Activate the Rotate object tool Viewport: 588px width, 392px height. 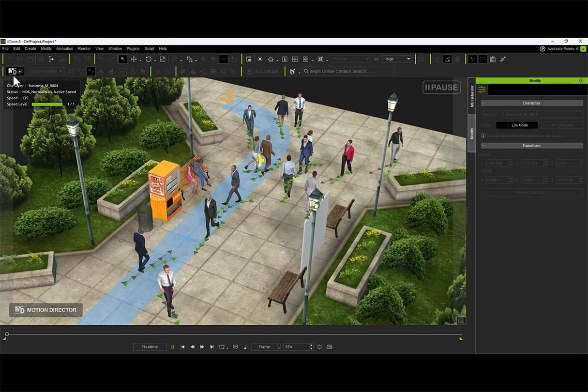tap(149, 59)
